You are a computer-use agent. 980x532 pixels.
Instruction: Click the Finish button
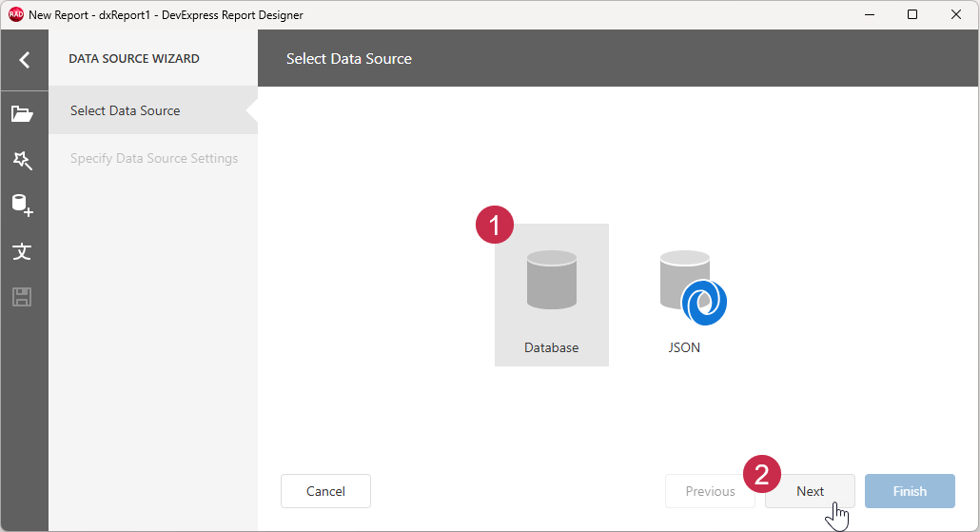[910, 491]
